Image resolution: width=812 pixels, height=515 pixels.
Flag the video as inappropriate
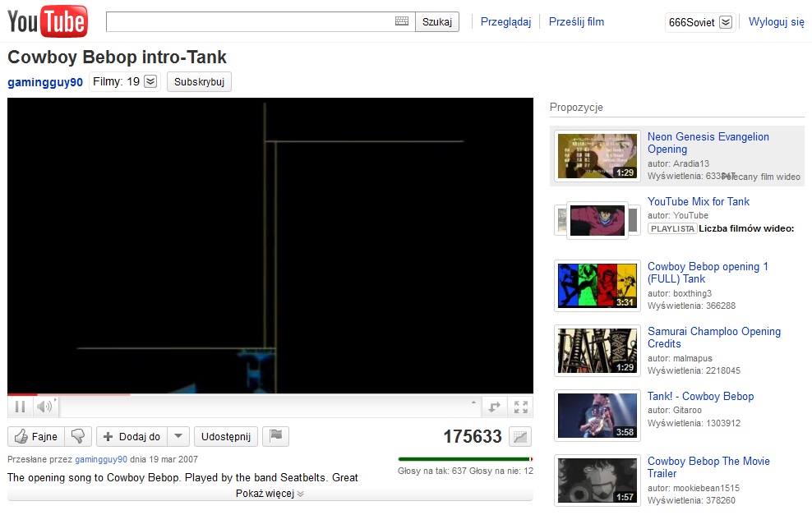click(275, 437)
